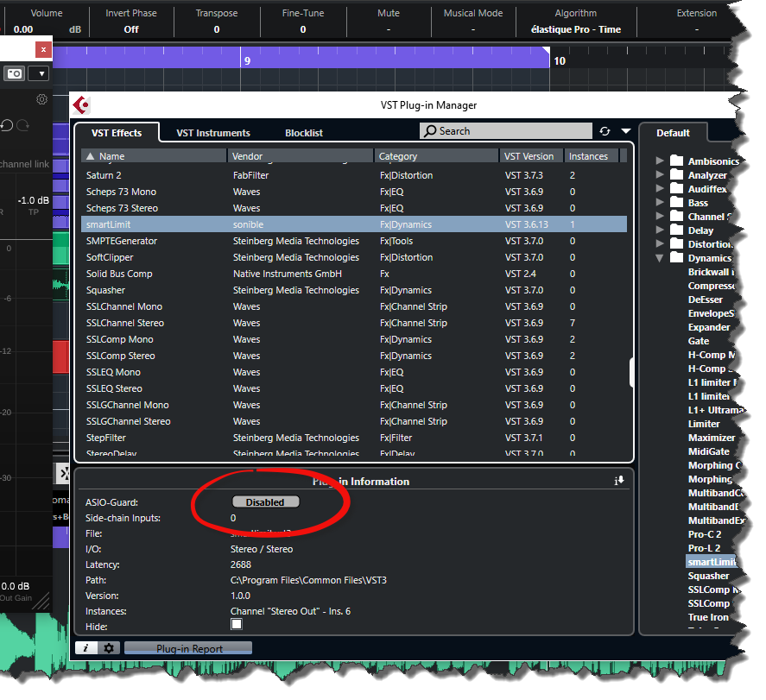The height and width of the screenshot is (700, 766).
Task: Toggle the ASIO-Guard Disabled button
Action: (x=265, y=501)
